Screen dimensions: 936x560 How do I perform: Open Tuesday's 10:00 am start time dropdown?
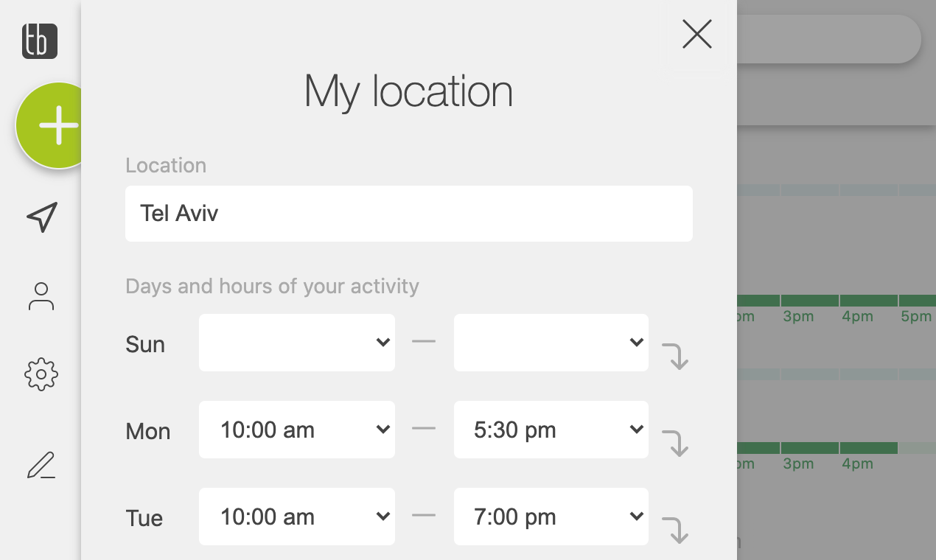point(296,517)
